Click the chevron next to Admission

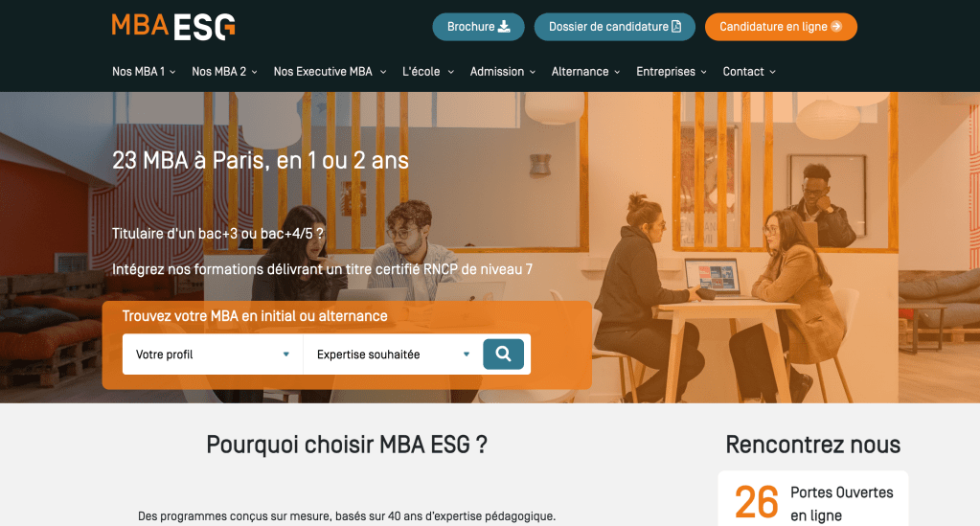tap(533, 73)
